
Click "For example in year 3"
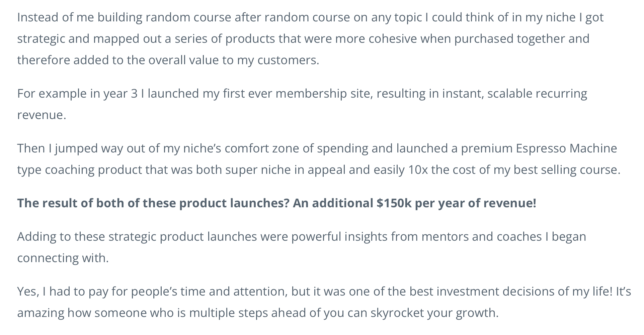click(77, 94)
